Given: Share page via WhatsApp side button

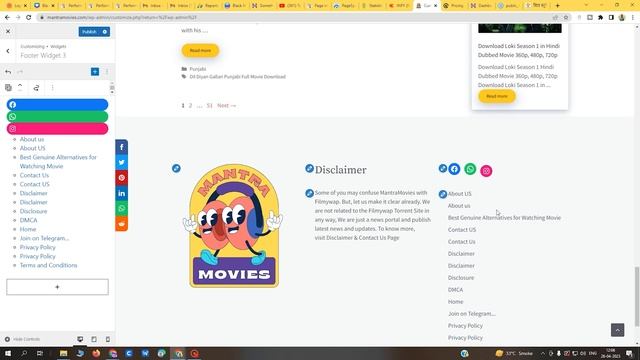Looking at the screenshot, I should (122, 209).
